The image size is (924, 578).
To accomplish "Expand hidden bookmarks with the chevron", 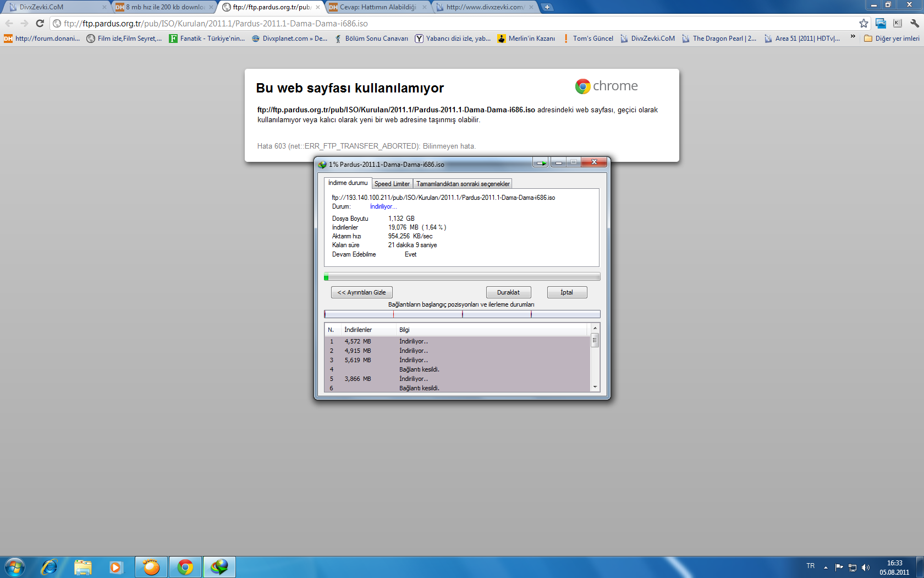I will tap(853, 37).
